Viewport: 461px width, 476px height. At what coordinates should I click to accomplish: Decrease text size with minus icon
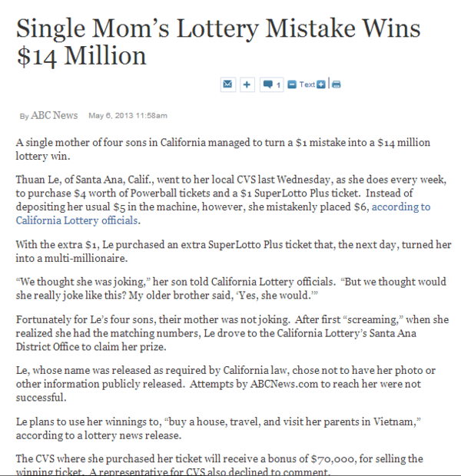292,84
